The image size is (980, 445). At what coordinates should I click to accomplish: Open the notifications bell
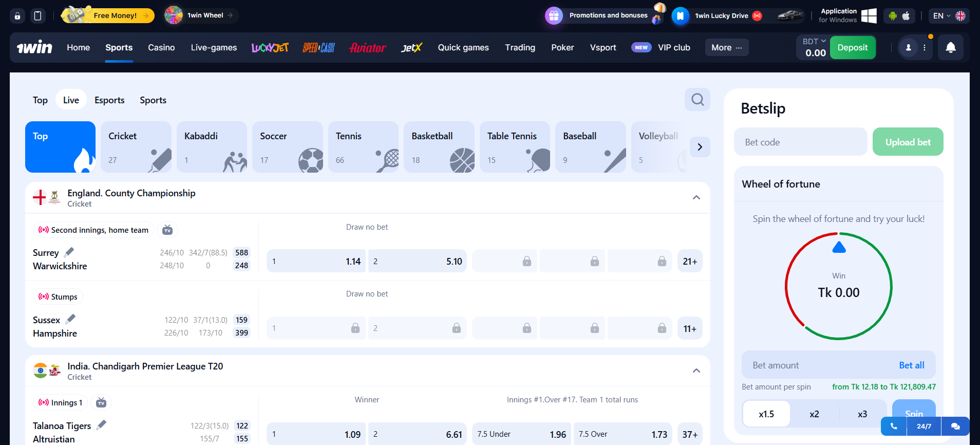(x=951, y=47)
